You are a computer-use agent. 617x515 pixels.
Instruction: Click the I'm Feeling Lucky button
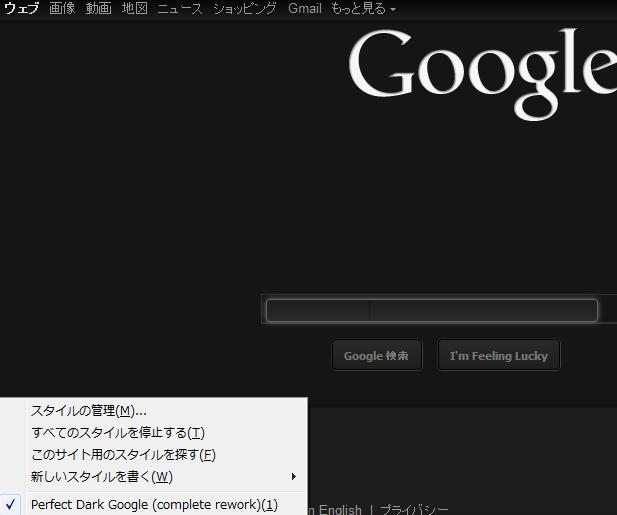coord(499,355)
